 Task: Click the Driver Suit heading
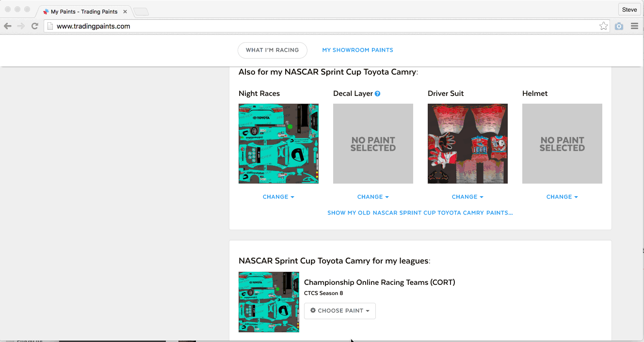(446, 93)
